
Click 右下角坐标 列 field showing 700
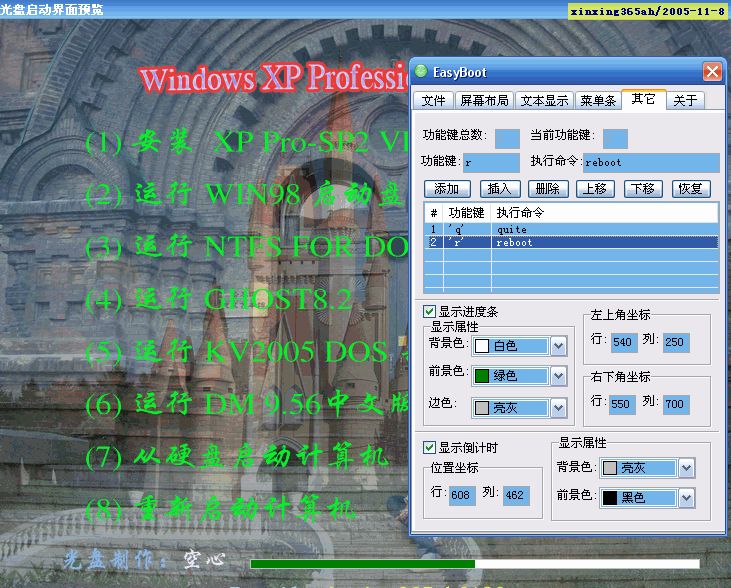[675, 404]
